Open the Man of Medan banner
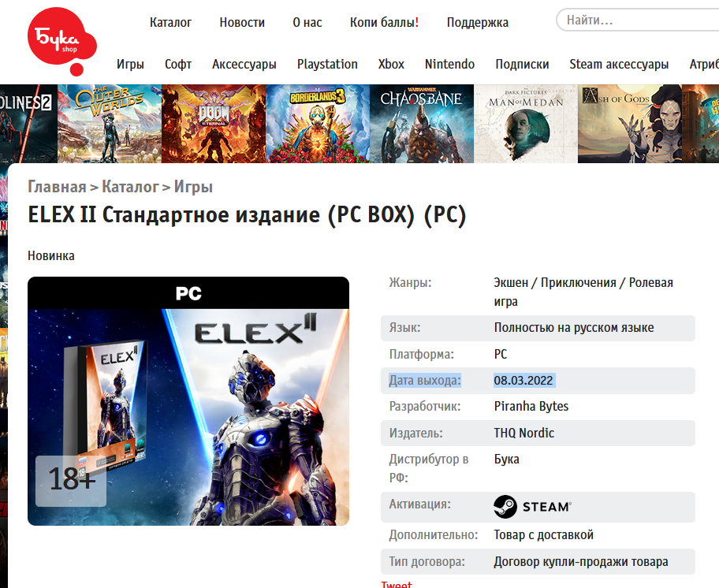719x588 pixels. pyautogui.click(x=526, y=124)
